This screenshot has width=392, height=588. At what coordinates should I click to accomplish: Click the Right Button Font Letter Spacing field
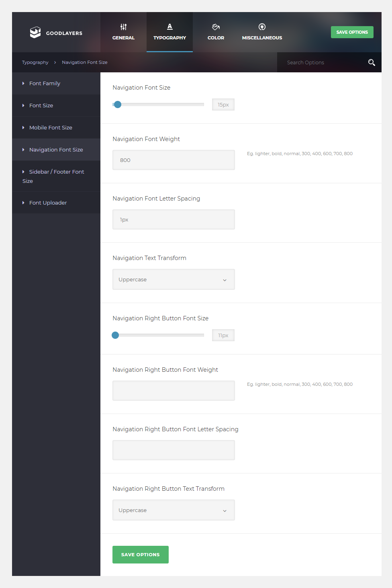pos(174,450)
